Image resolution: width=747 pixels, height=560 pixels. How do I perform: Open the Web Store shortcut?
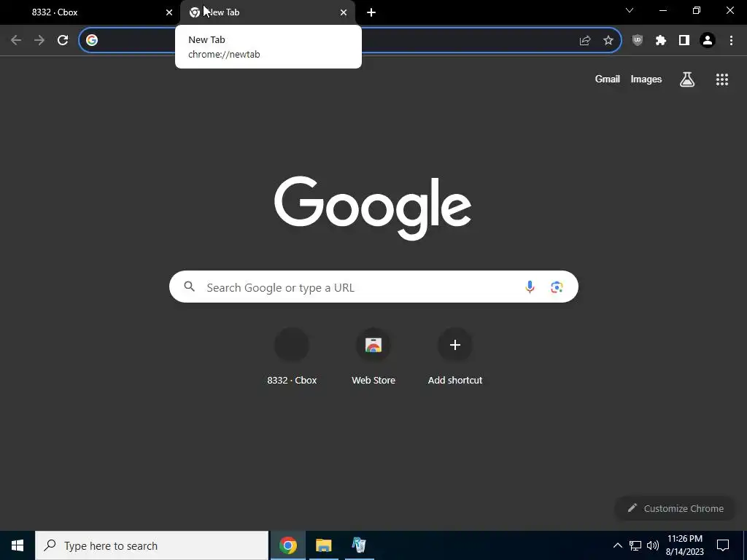[373, 357]
